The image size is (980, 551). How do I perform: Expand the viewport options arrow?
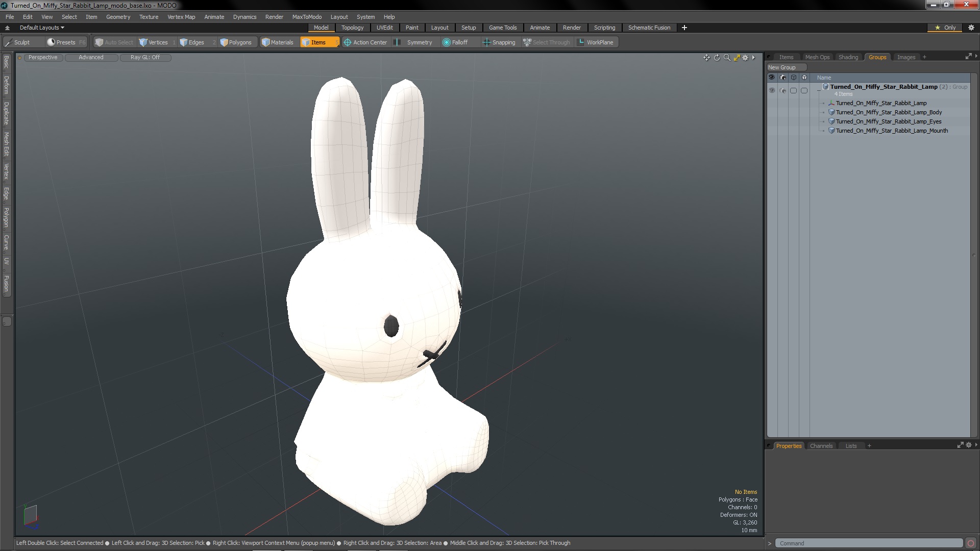click(753, 58)
